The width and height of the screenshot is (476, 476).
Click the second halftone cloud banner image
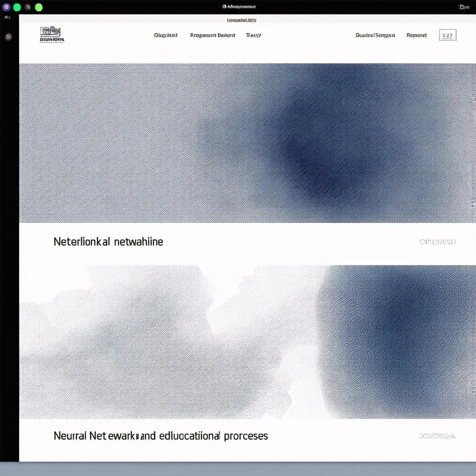point(247,342)
